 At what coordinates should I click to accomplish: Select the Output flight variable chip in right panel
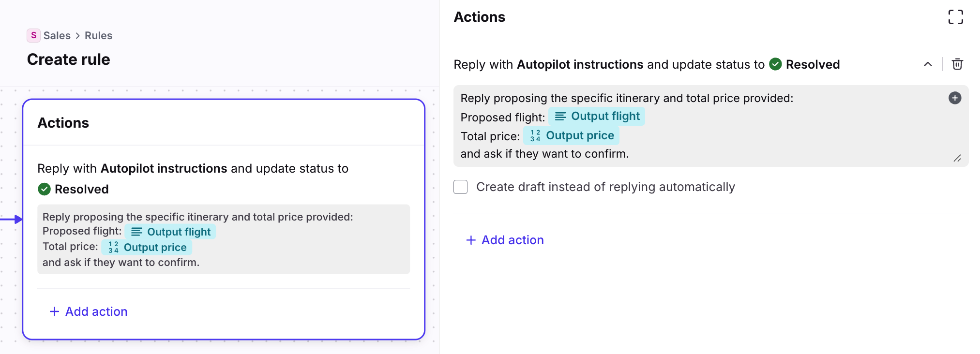pos(597,117)
